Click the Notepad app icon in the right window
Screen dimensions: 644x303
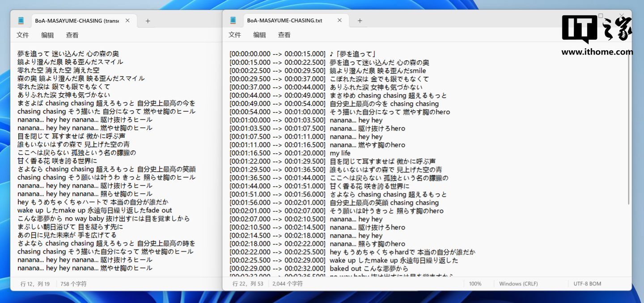(233, 21)
